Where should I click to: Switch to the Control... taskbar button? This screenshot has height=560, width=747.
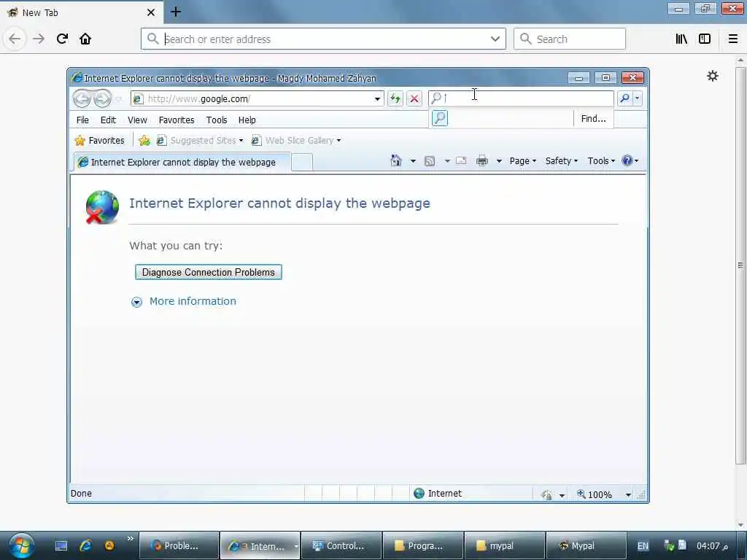pos(341,545)
